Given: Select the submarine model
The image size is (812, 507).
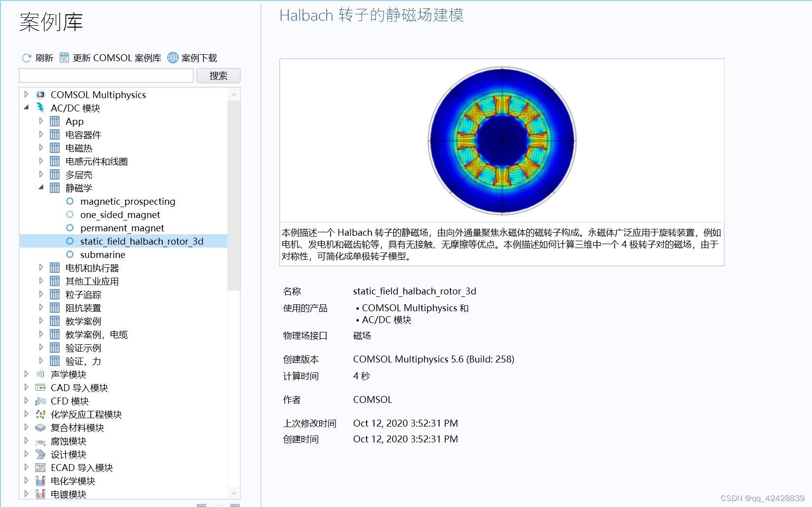Looking at the screenshot, I should tap(103, 254).
